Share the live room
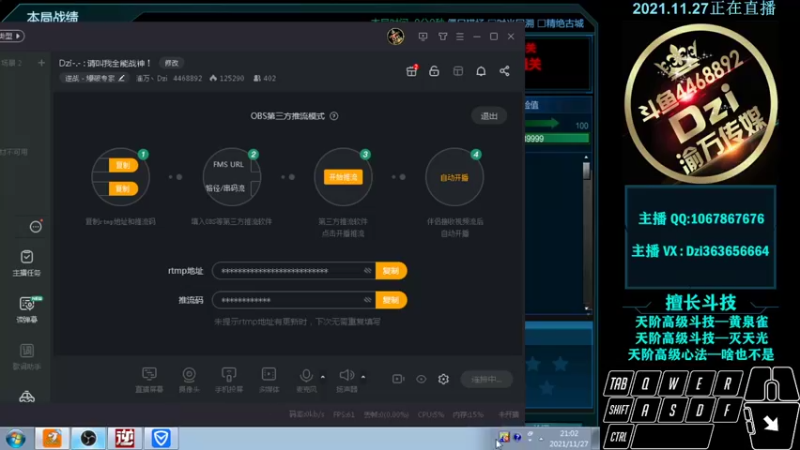This screenshot has width=800, height=450. tap(504, 71)
